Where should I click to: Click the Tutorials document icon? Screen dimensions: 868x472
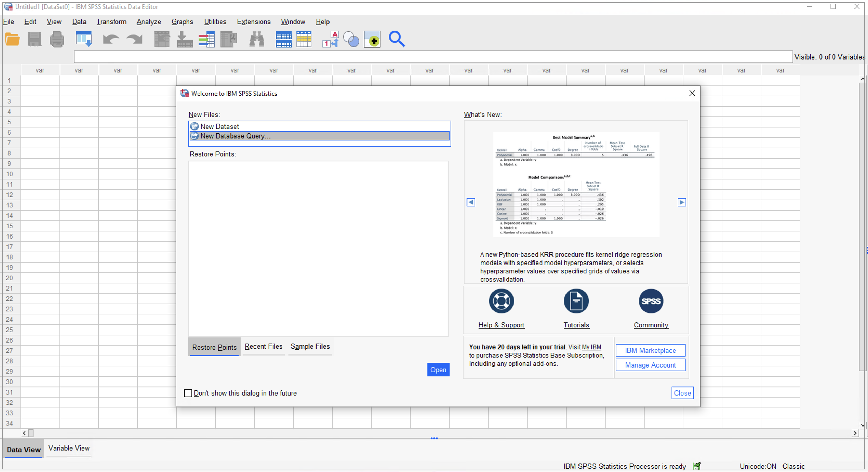point(576,301)
